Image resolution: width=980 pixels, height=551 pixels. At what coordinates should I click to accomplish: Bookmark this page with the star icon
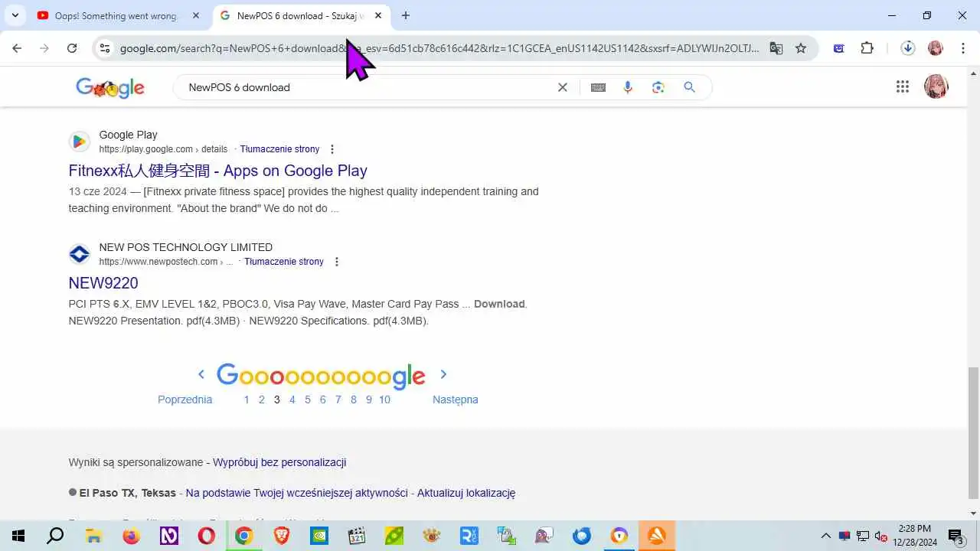coord(801,48)
